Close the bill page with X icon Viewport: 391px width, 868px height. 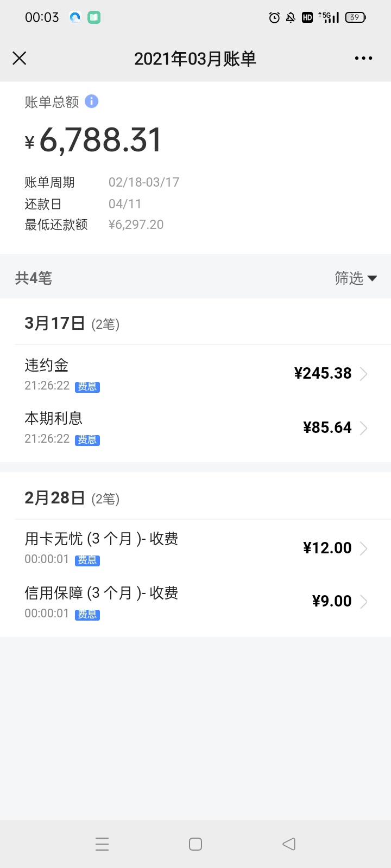(20, 58)
